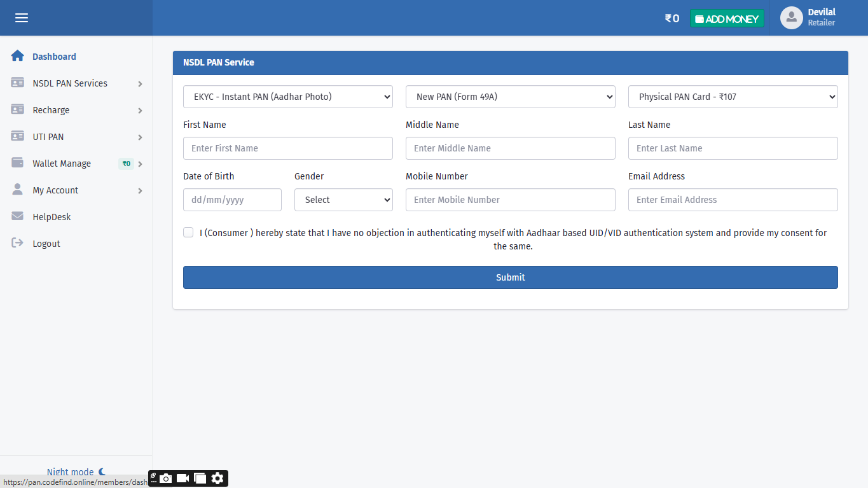Open the capture toolbar settings gear
This screenshot has width=868, height=488.
coord(217,478)
